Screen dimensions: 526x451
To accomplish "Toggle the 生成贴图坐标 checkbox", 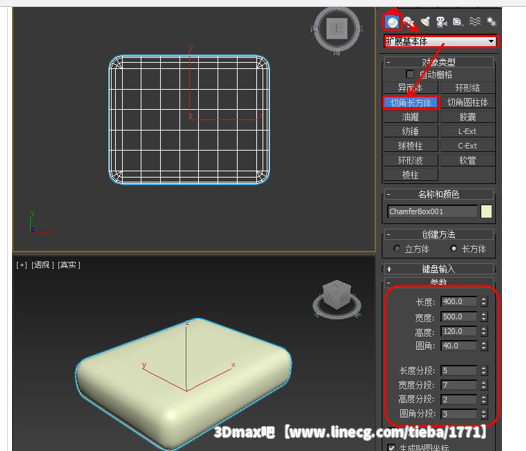I will pyautogui.click(x=391, y=447).
